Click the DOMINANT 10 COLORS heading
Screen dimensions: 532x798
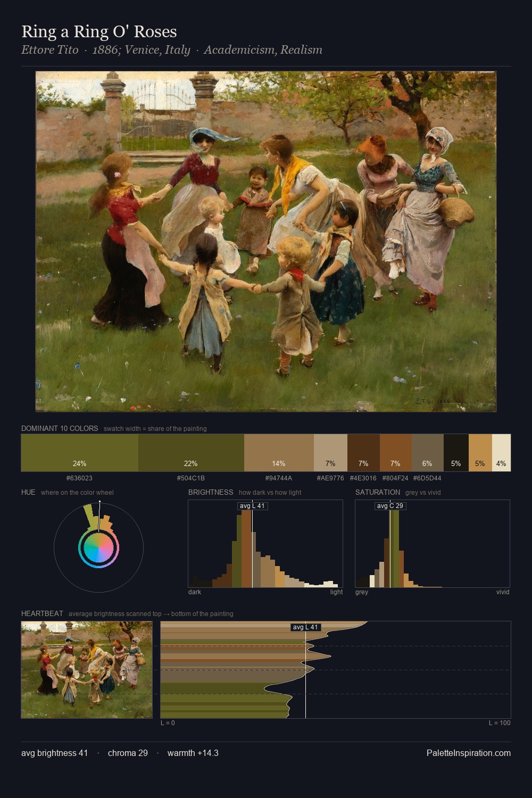coord(60,428)
